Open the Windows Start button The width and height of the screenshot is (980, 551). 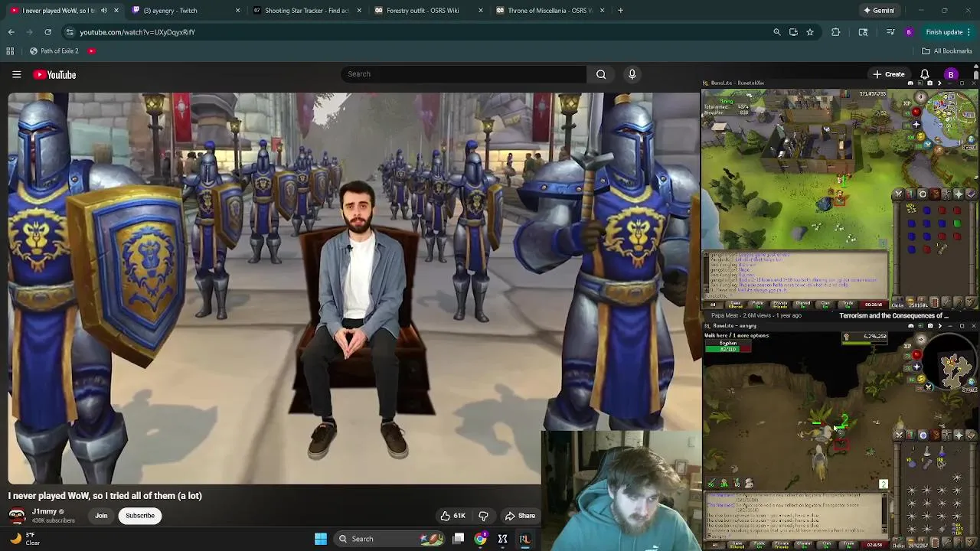pyautogui.click(x=321, y=539)
